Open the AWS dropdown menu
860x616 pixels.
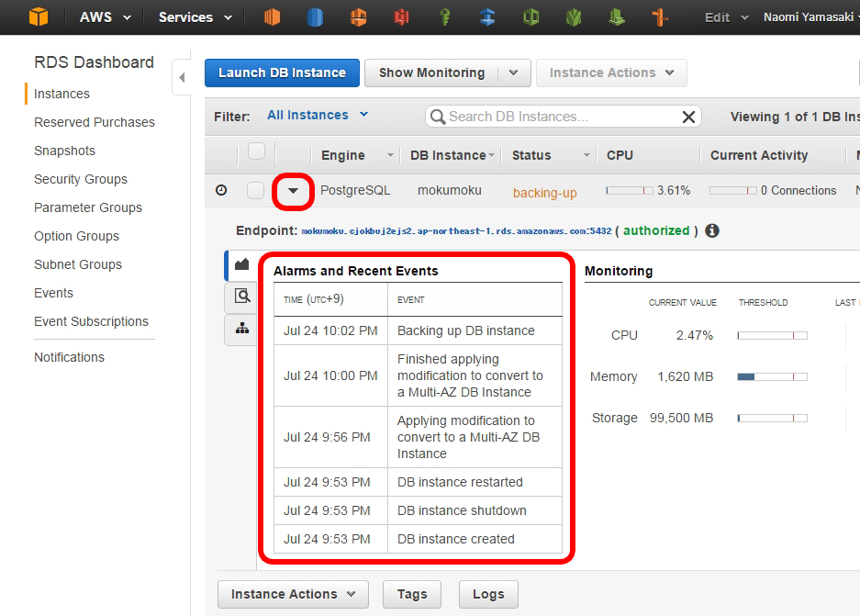pyautogui.click(x=106, y=17)
